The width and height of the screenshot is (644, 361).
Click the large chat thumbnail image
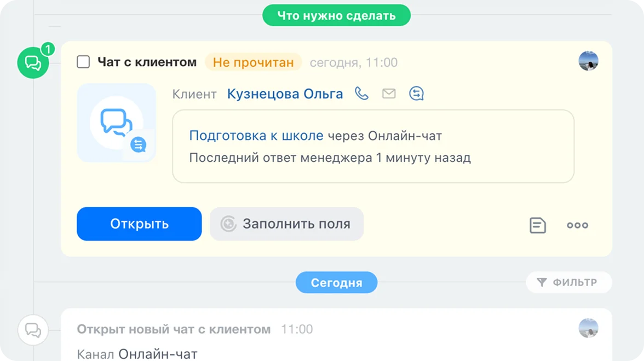pyautogui.click(x=117, y=123)
